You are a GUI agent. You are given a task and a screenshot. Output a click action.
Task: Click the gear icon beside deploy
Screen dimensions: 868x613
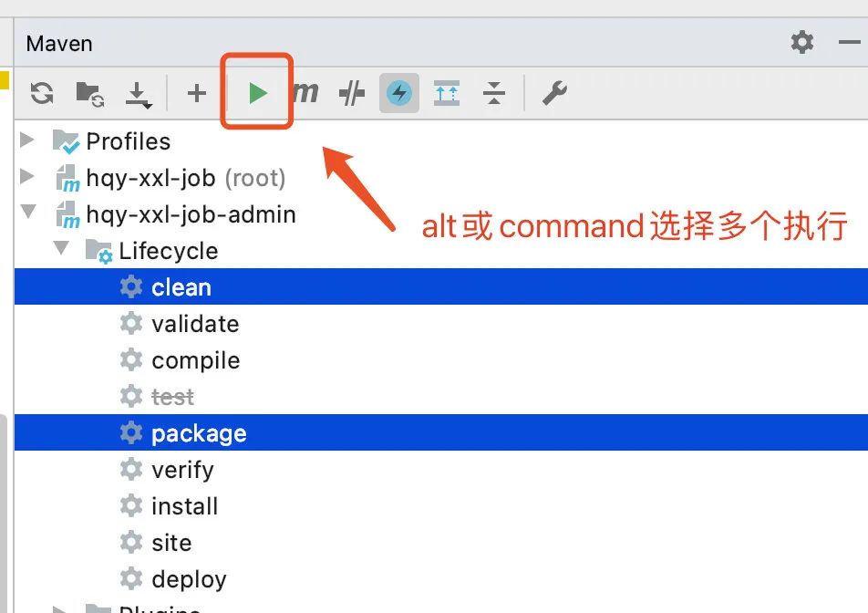(131, 579)
